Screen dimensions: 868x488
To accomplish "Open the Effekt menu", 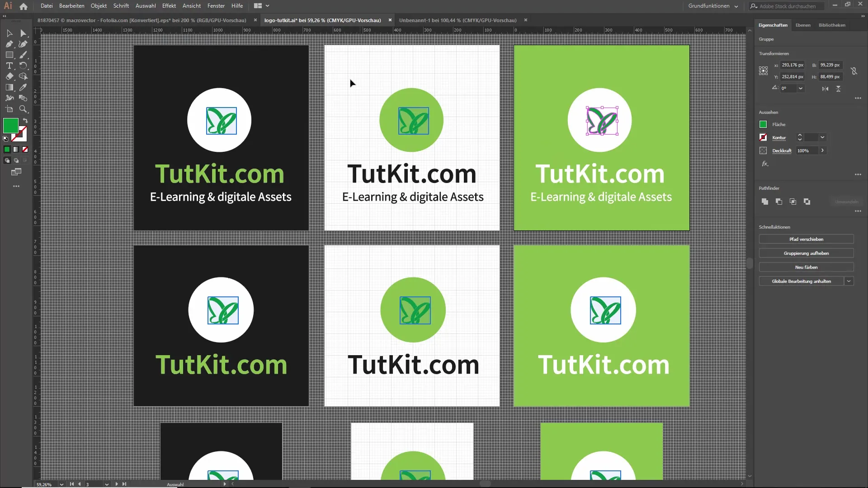I will pos(169,6).
